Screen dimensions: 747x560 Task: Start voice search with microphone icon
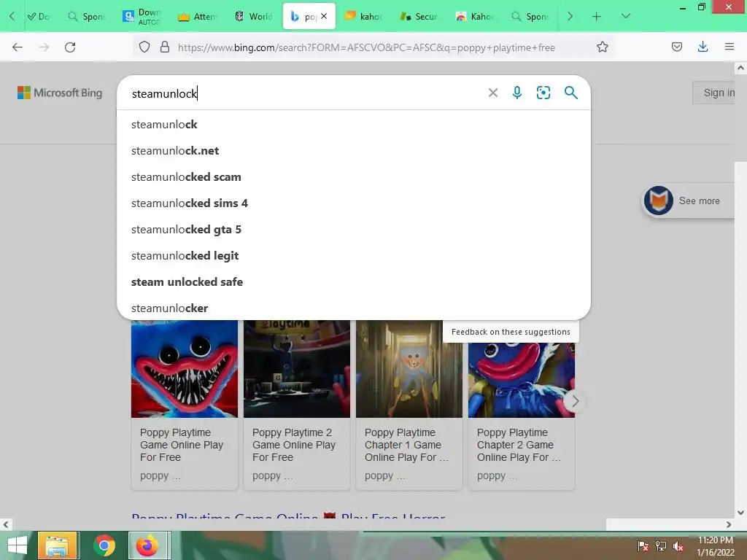517,93
